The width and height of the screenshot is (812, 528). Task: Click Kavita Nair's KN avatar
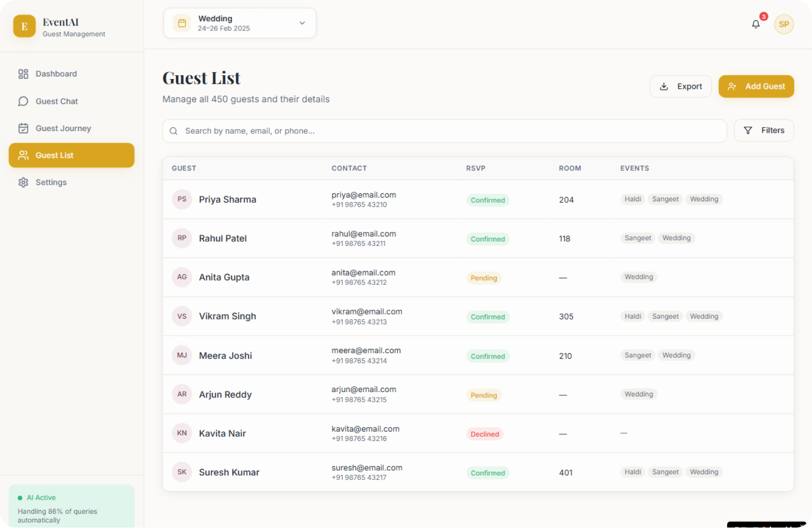point(182,433)
